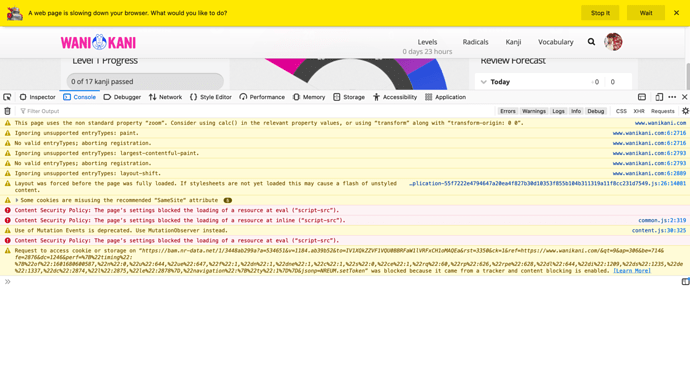Toggle the Logs filter
Viewport: 690px width, 370px height.
pyautogui.click(x=558, y=111)
